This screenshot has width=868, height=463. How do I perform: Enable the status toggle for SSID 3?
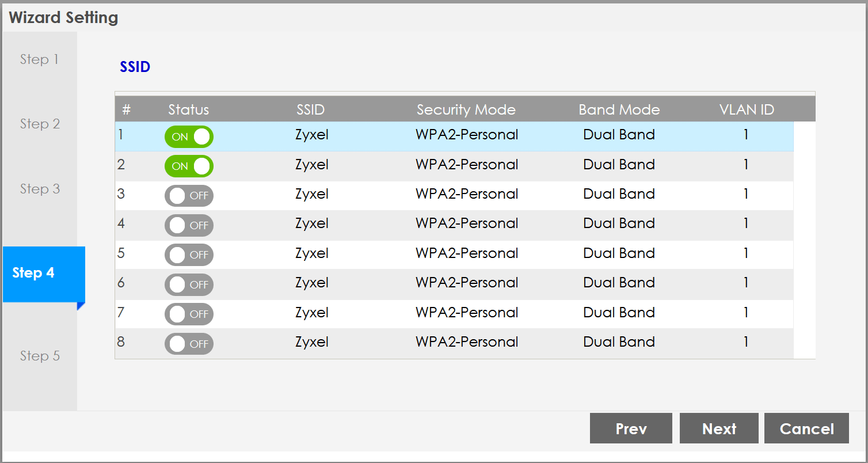[x=189, y=196]
